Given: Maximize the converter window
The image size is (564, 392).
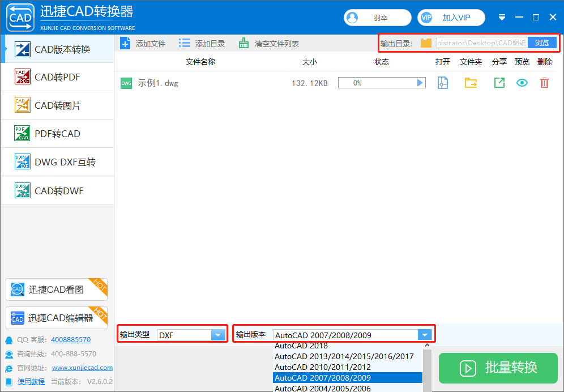Looking at the screenshot, I should [x=536, y=18].
